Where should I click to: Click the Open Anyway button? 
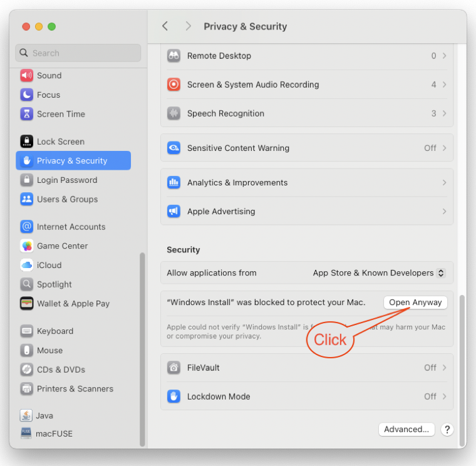415,303
